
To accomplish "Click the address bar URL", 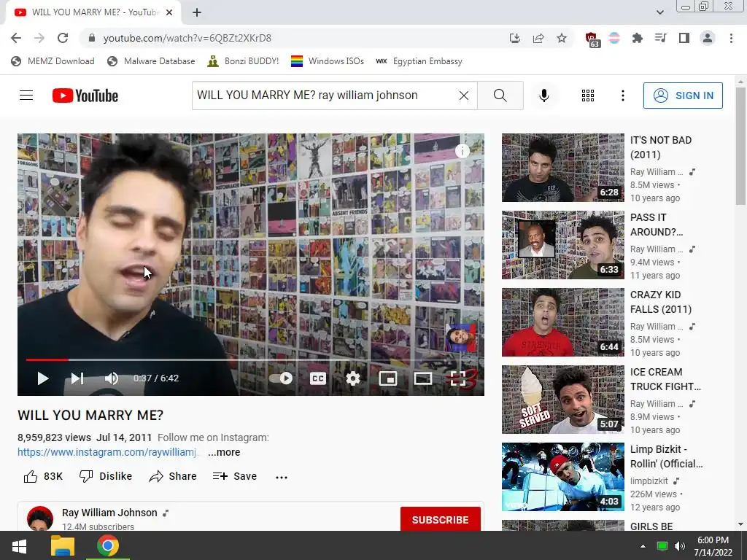I will pyautogui.click(x=187, y=38).
